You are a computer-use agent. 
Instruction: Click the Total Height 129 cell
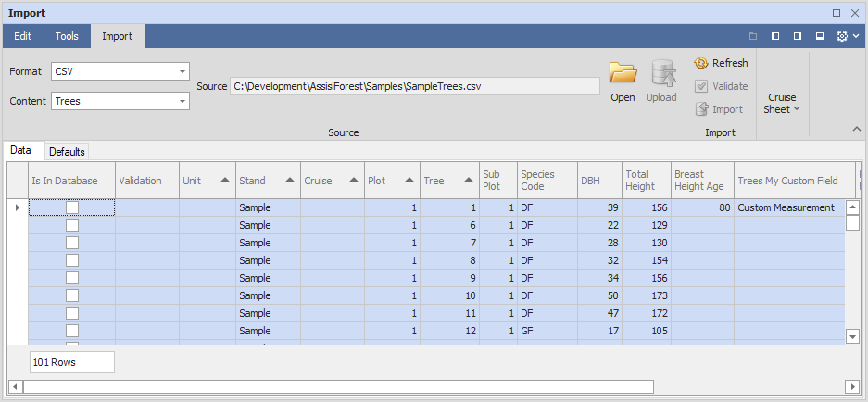(647, 225)
